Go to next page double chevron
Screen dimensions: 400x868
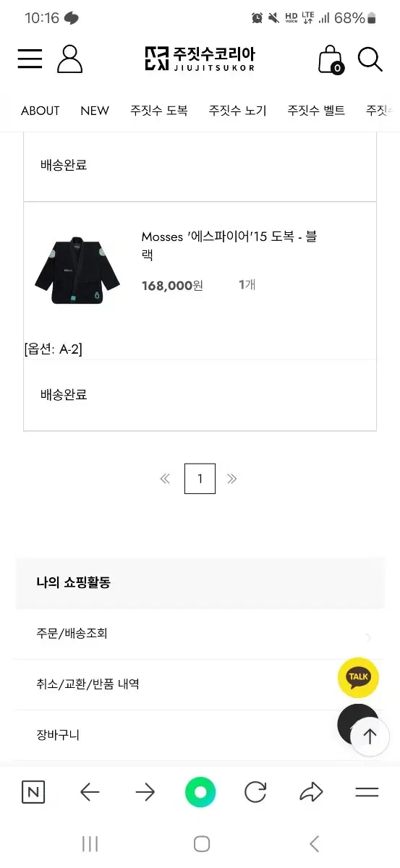231,478
